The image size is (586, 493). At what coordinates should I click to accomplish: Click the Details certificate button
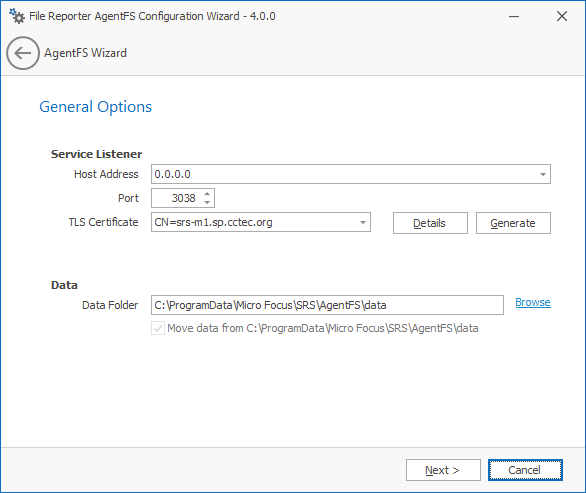click(x=430, y=223)
